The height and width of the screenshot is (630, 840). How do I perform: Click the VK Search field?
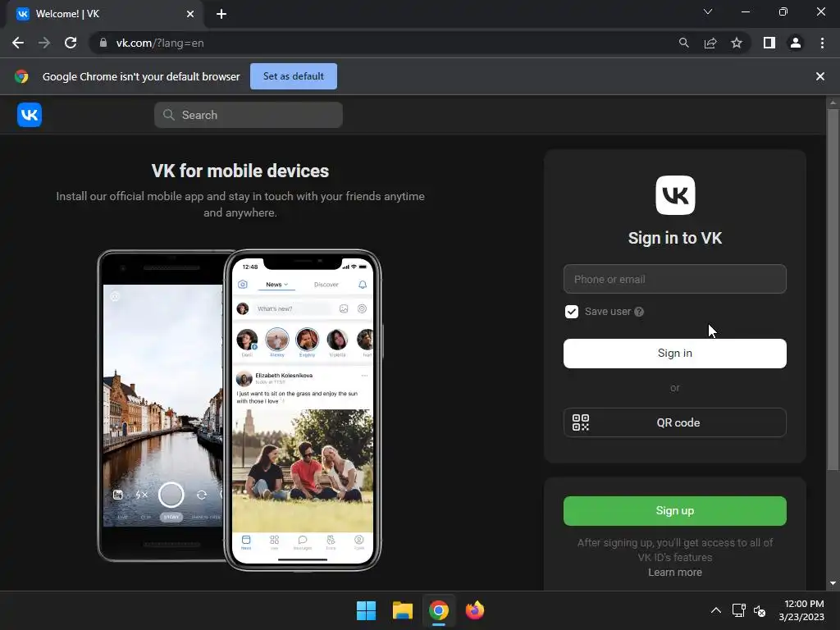[249, 115]
